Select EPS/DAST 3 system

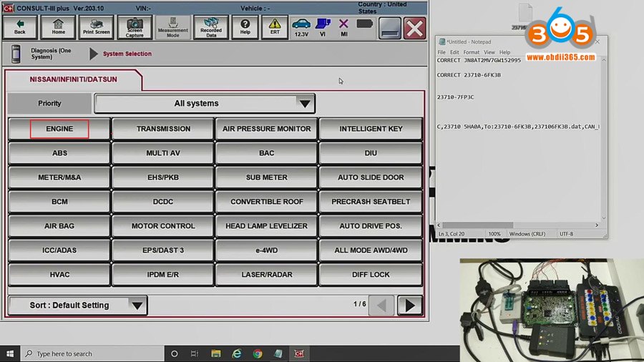point(163,250)
